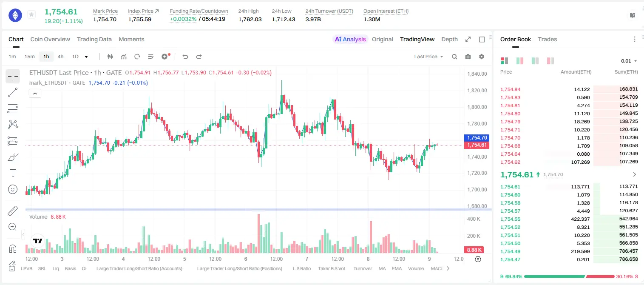This screenshot has width=644, height=285.
Task: Open the Coin Overview tab
Action: [x=50, y=39]
